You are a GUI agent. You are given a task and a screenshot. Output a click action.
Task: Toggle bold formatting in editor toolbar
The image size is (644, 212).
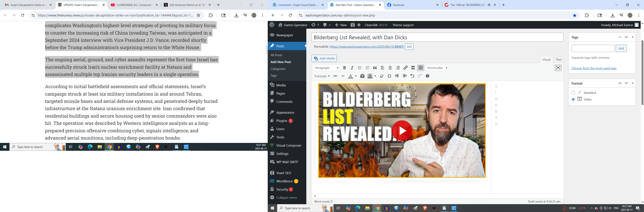tap(344, 68)
